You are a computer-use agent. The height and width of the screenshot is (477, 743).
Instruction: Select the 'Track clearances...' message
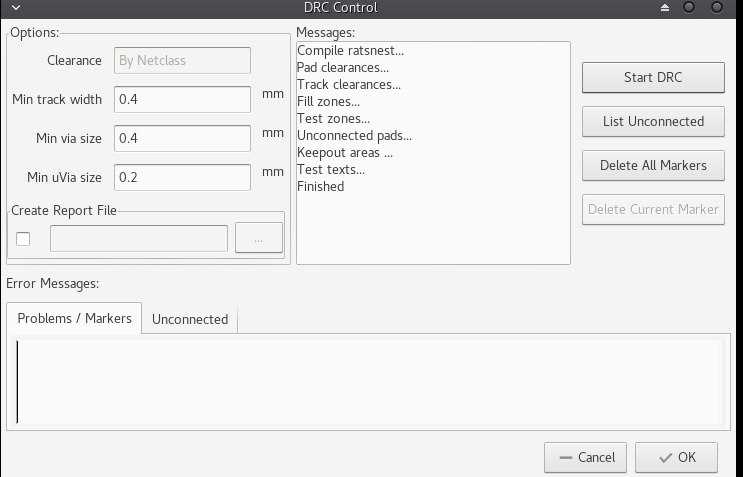click(349, 84)
